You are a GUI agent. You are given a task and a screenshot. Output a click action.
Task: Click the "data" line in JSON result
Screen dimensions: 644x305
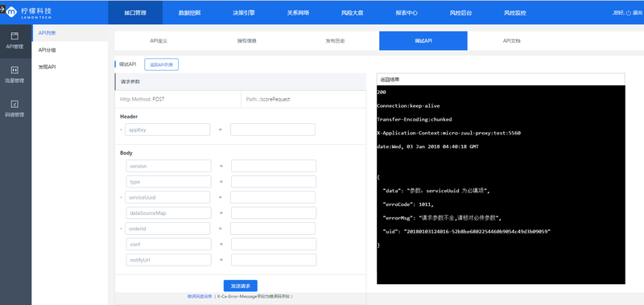tap(436, 191)
